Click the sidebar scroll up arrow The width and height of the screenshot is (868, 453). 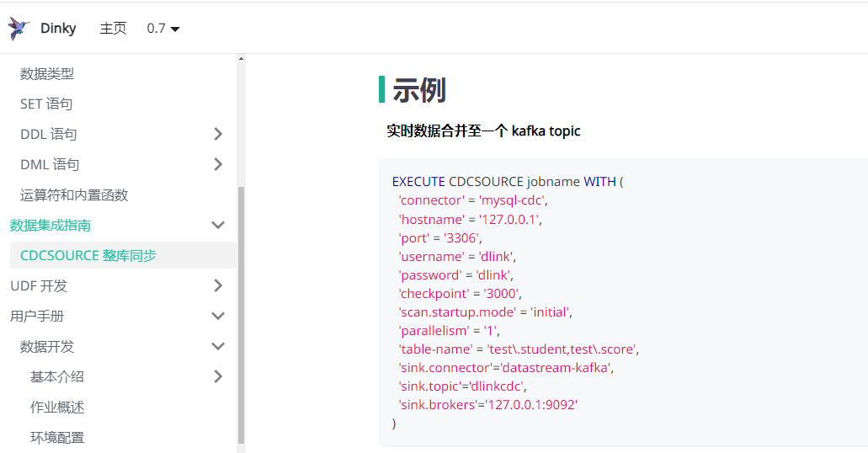tap(241, 59)
